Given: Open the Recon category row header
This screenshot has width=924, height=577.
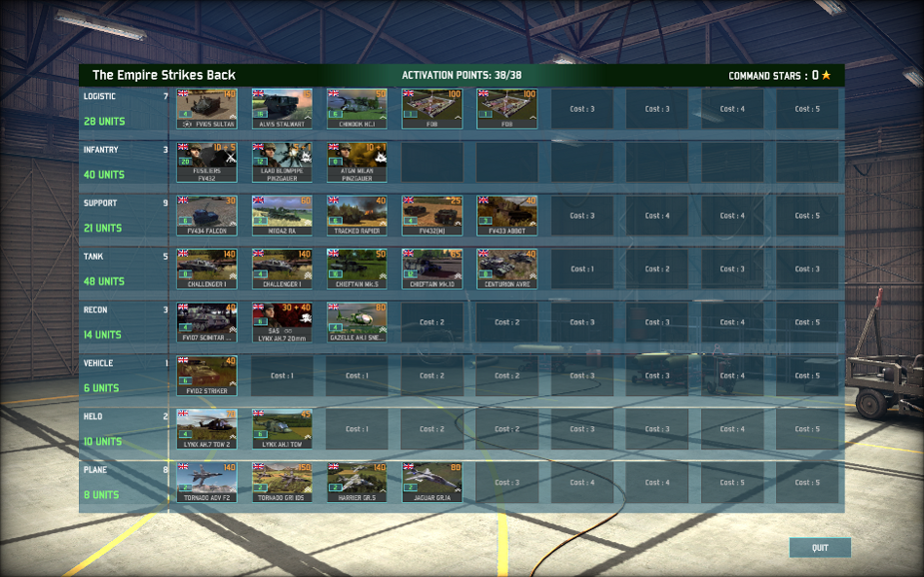Looking at the screenshot, I should [x=125, y=322].
